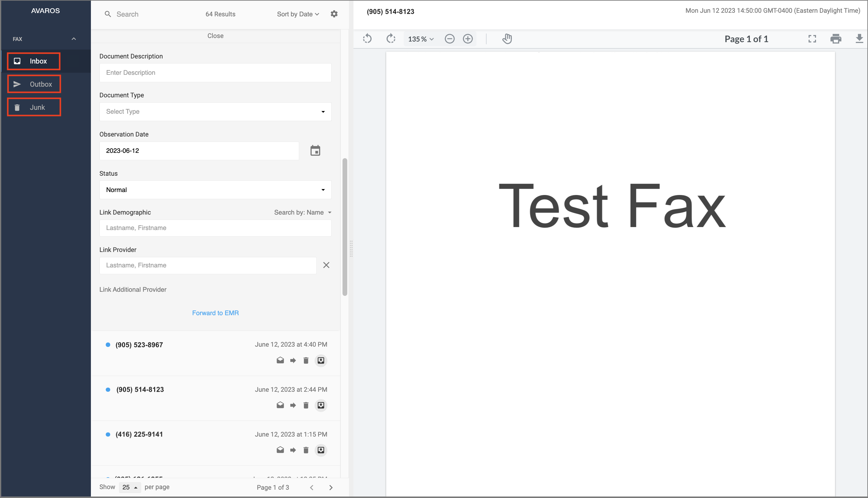Image resolution: width=868 pixels, height=498 pixels.
Task: Close the fax details panel
Action: pyautogui.click(x=215, y=36)
